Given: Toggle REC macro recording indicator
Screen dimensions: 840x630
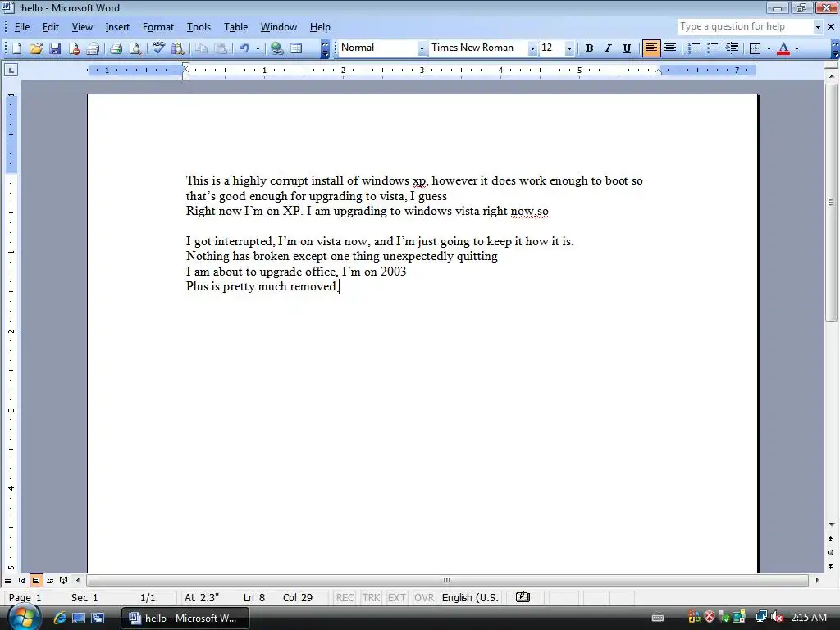Looking at the screenshot, I should [345, 597].
